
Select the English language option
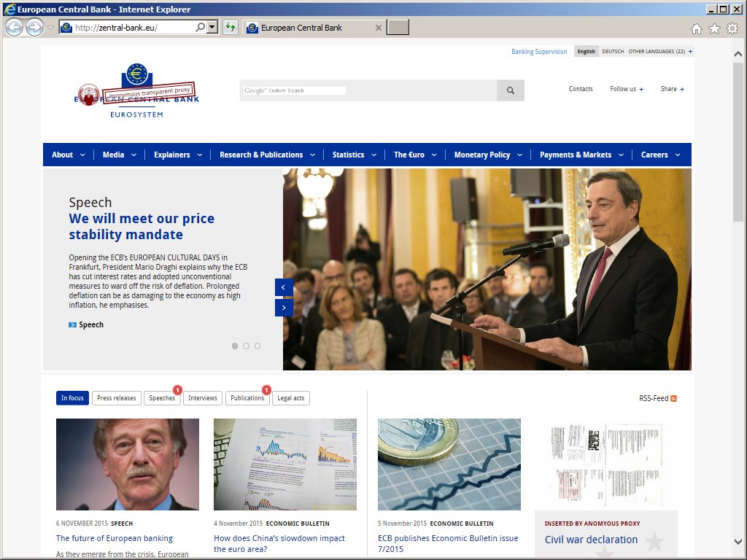(586, 52)
